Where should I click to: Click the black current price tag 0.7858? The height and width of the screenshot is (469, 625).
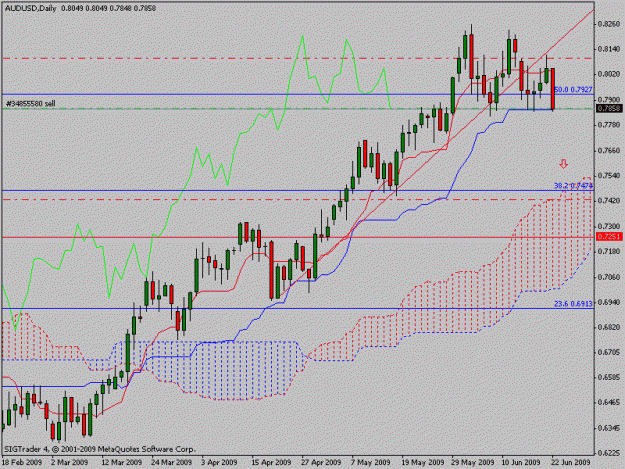coord(609,108)
